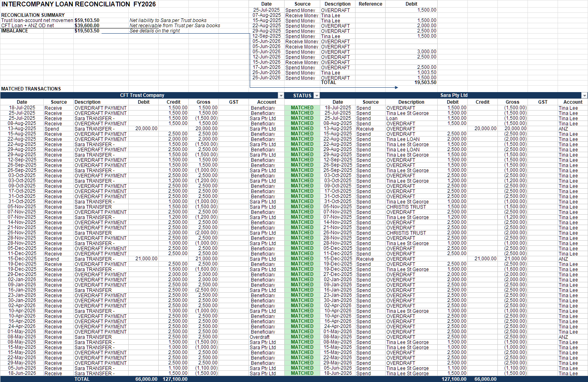Select the CFT side Gross column header
This screenshot has width=588, height=382.
203,102
